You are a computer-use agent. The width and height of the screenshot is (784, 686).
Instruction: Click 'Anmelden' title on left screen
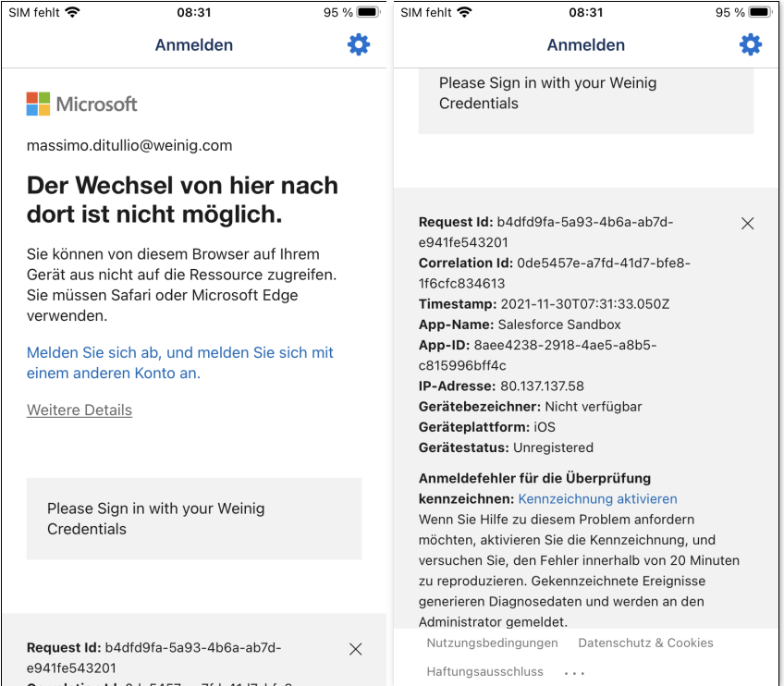pyautogui.click(x=194, y=45)
